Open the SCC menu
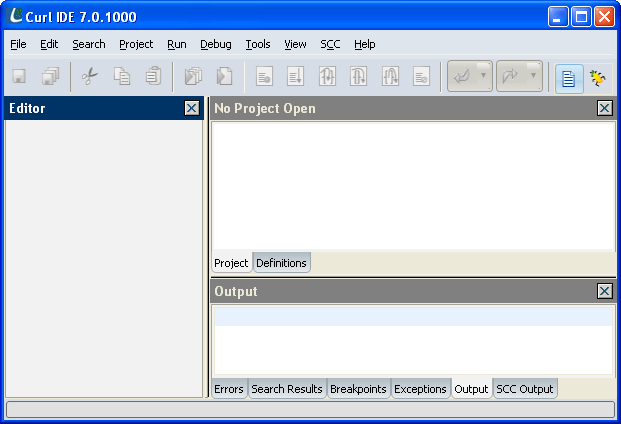Viewport: 621px width, 424px height. coord(330,44)
